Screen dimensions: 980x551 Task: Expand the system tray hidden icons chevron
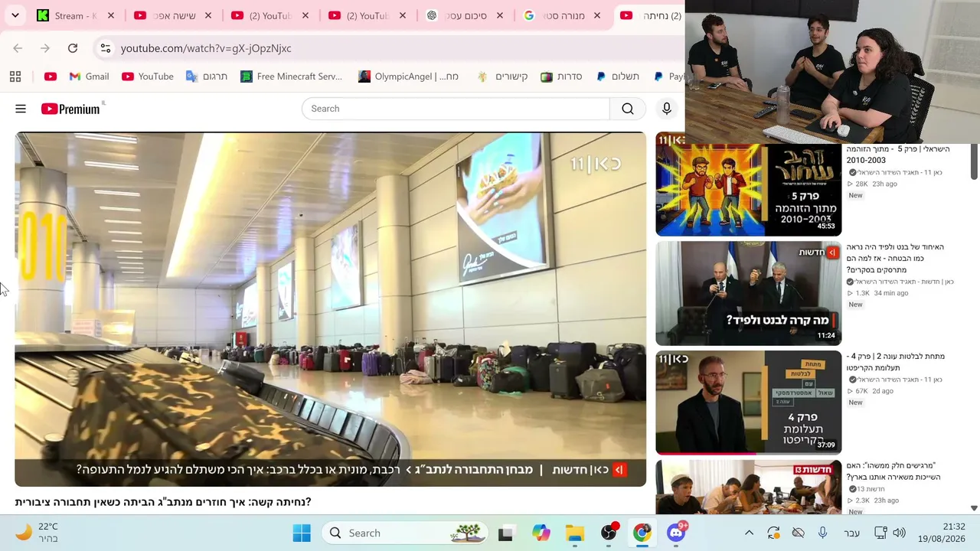pyautogui.click(x=750, y=533)
